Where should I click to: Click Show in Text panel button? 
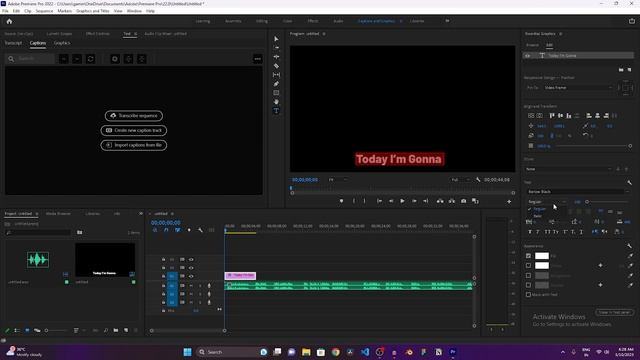pos(614,312)
